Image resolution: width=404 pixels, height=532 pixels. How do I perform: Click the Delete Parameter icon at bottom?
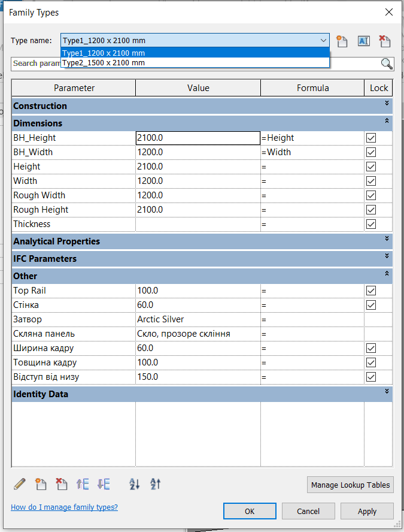coord(61,484)
